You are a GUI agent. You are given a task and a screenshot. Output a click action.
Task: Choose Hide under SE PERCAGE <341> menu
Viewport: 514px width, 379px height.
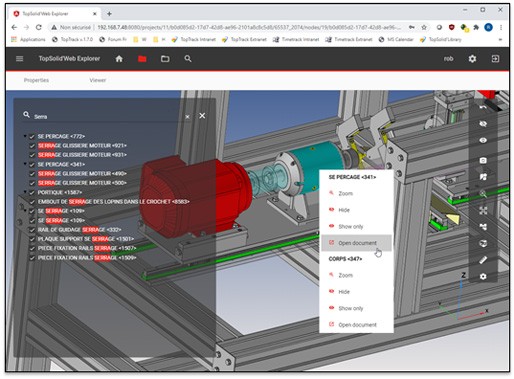click(x=356, y=210)
